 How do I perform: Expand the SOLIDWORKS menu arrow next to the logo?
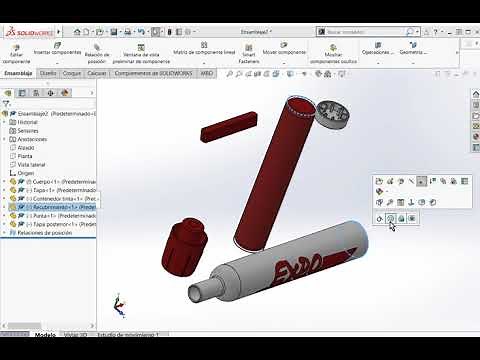pyautogui.click(x=58, y=32)
